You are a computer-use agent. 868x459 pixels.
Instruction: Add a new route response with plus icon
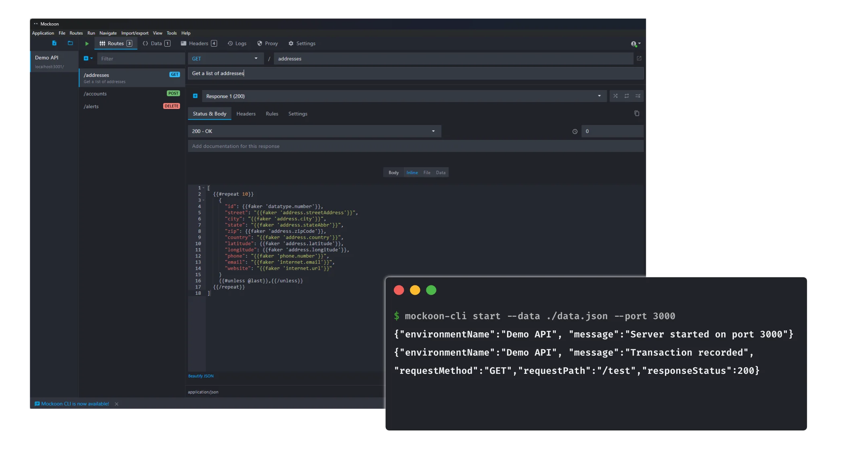(195, 96)
